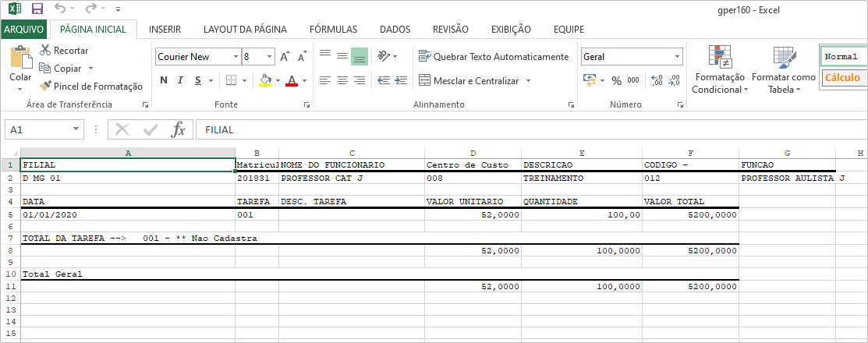The height and width of the screenshot is (343, 868).
Task: Increase indent
Action: pyautogui.click(x=401, y=81)
